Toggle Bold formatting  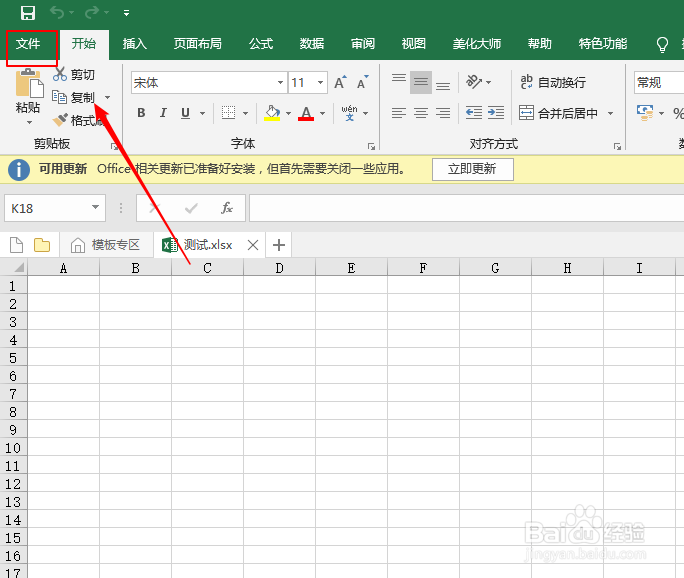pos(141,113)
